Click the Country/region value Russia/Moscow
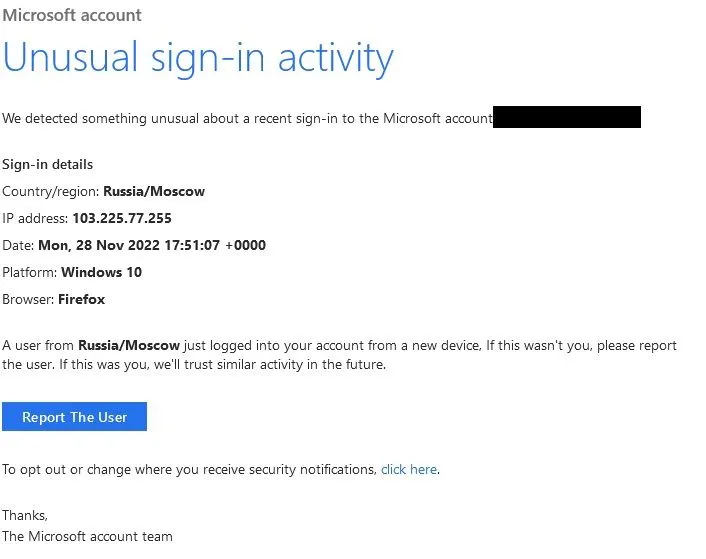The height and width of the screenshot is (559, 706). coord(154,191)
